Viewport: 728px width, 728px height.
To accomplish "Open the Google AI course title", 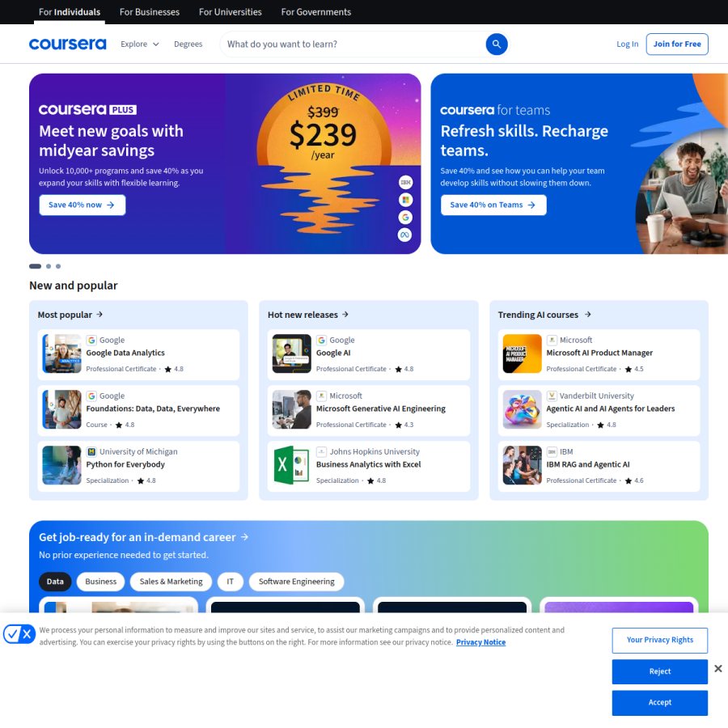I will pyautogui.click(x=333, y=353).
